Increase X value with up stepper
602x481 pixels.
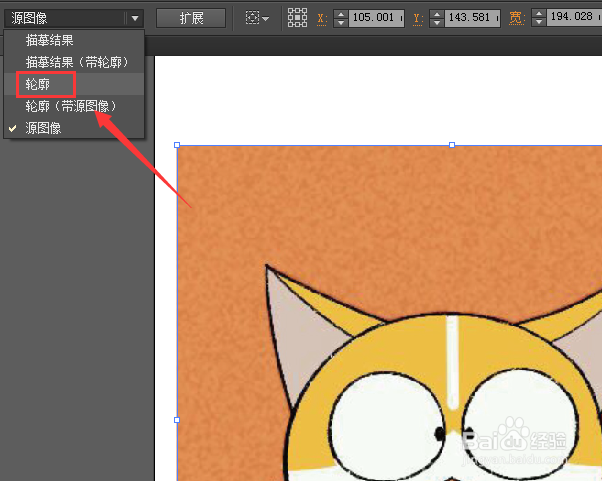[341, 14]
